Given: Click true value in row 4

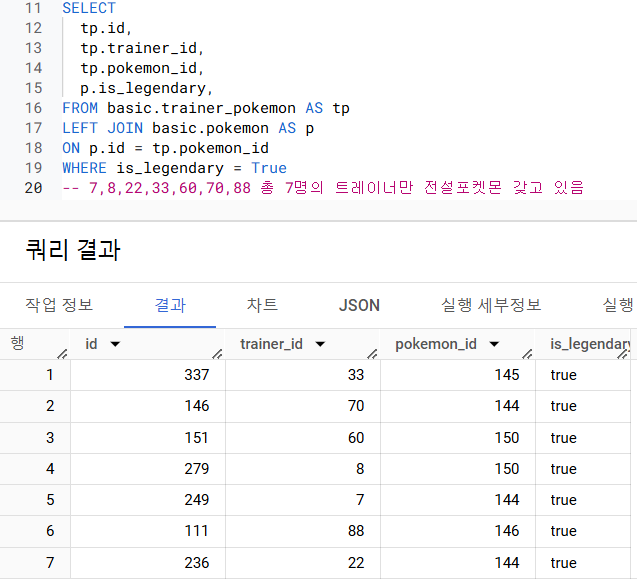Looking at the screenshot, I should coord(563,469).
